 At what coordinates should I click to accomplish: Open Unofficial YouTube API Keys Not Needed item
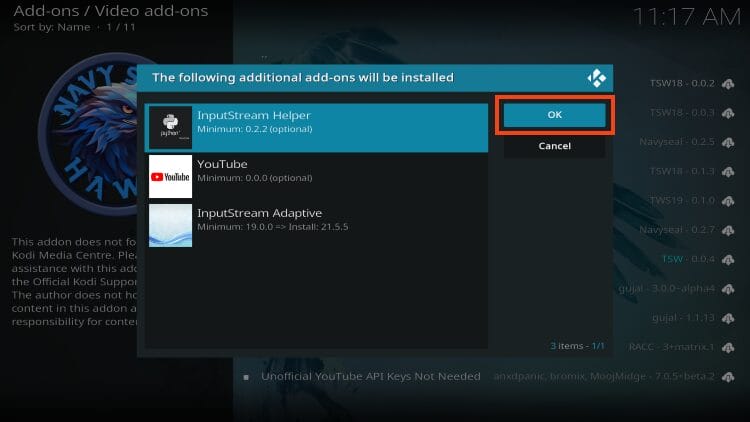[x=371, y=377]
